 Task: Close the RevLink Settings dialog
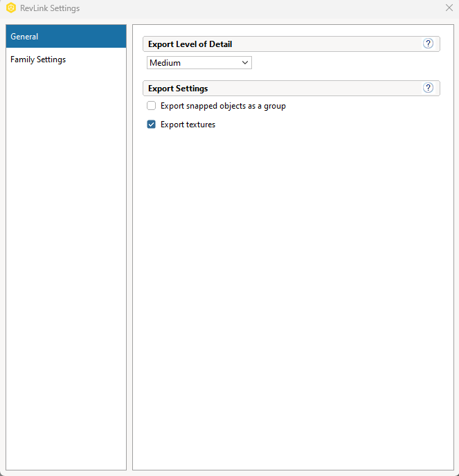coord(449,8)
